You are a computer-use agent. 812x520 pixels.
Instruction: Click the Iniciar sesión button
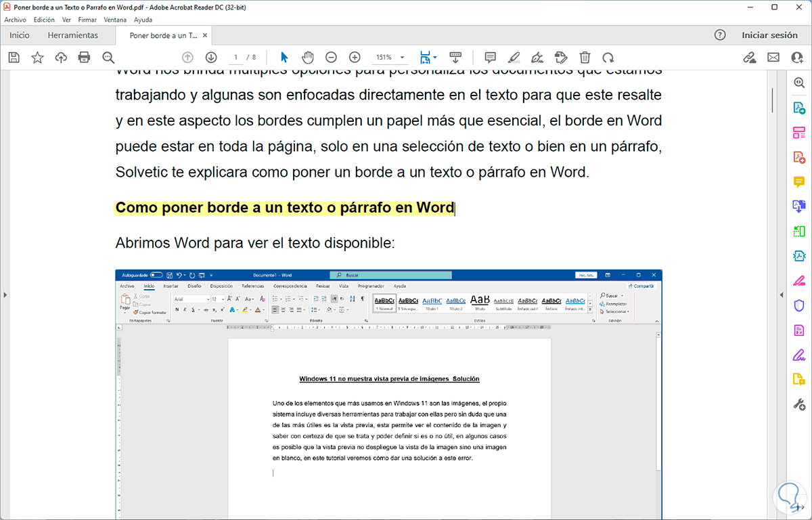[x=769, y=35]
